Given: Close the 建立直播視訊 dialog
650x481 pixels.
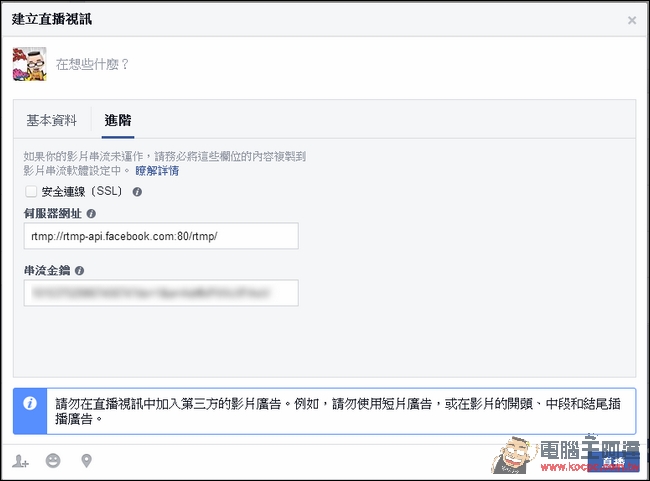Looking at the screenshot, I should [632, 20].
